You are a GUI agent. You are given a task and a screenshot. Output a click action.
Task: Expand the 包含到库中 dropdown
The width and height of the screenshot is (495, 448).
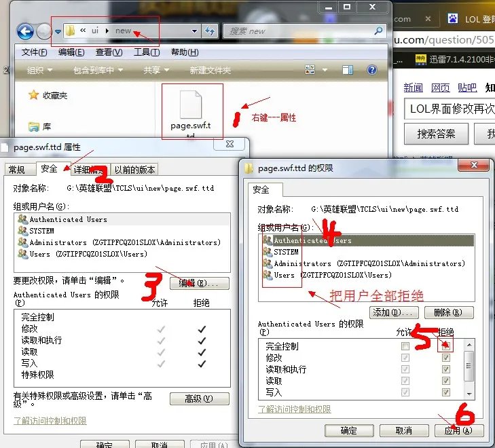[98, 70]
